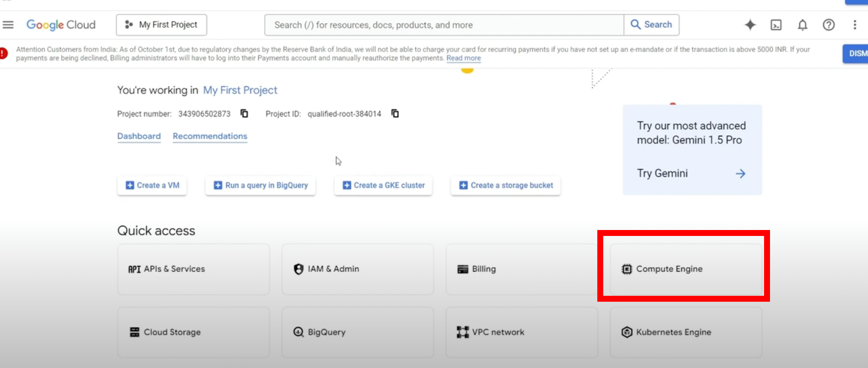Click Create a GKE cluster button
This screenshot has height=368, width=868.
click(x=384, y=185)
